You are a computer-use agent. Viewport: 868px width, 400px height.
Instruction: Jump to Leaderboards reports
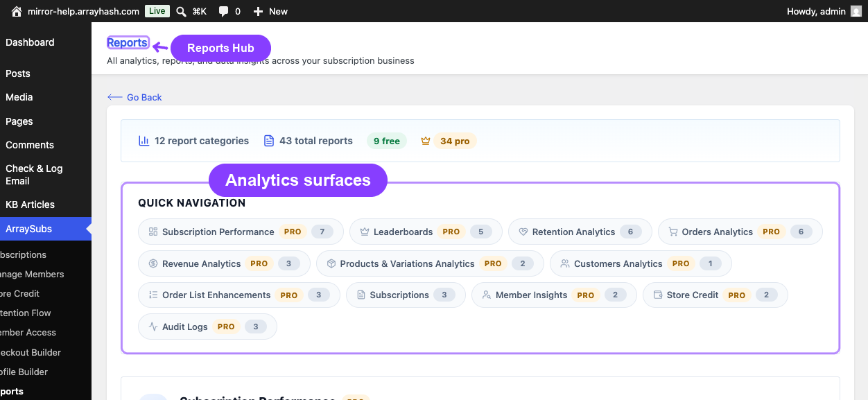[x=426, y=232]
